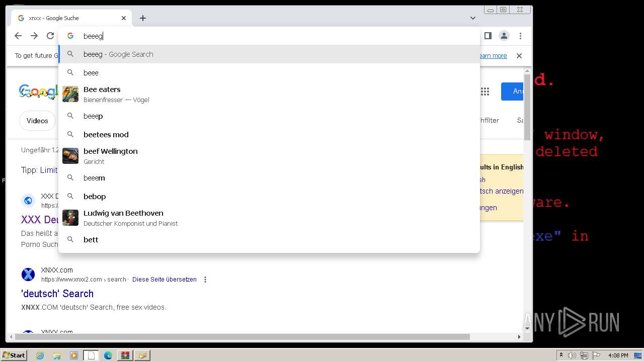Open the three-dot options for XNXX.com result
Viewport: 644px width, 362px height.
pos(205,280)
